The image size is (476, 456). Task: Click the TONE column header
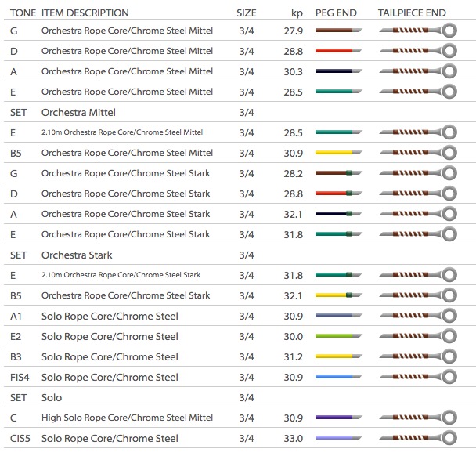click(x=23, y=13)
